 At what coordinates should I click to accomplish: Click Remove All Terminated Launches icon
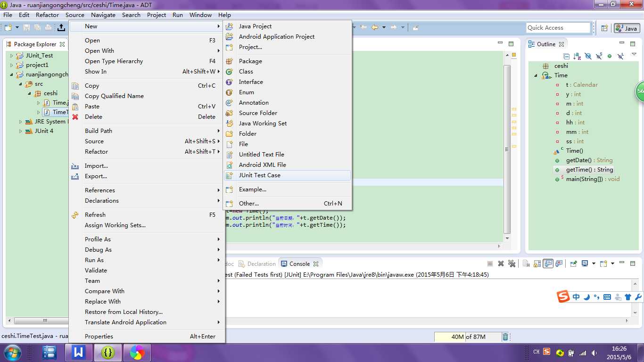(x=511, y=263)
